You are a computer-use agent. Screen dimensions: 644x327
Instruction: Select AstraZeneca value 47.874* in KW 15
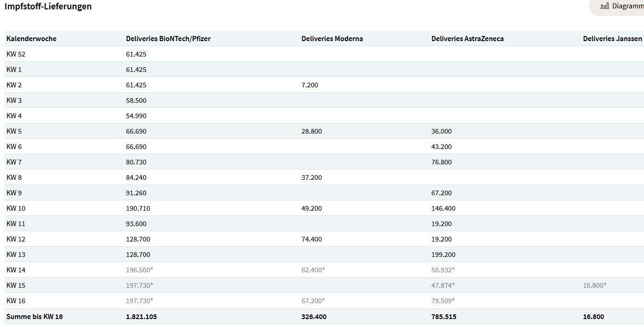pos(443,285)
